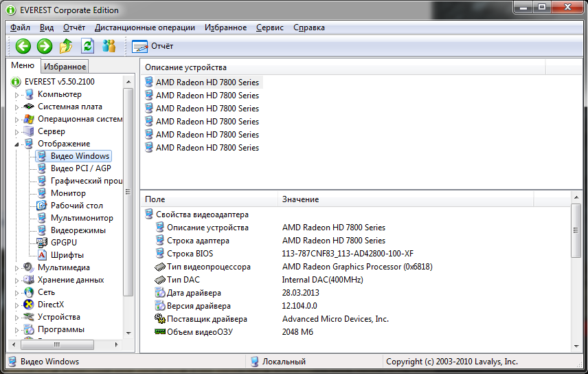Select Видео PCI / AGP in tree

[x=80, y=168]
